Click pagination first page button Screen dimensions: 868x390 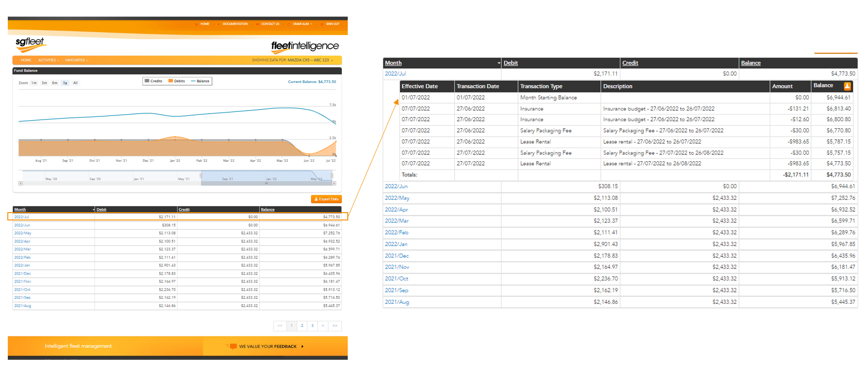(x=280, y=326)
